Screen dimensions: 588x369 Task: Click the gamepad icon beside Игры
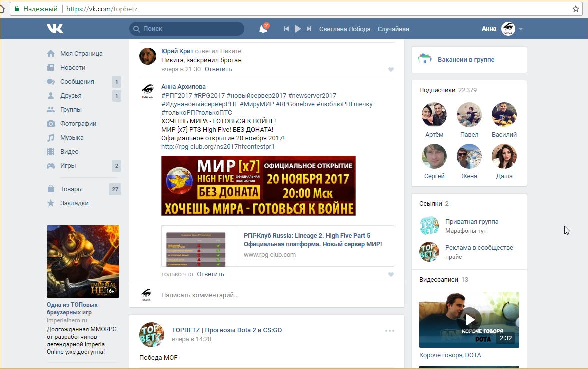click(51, 166)
